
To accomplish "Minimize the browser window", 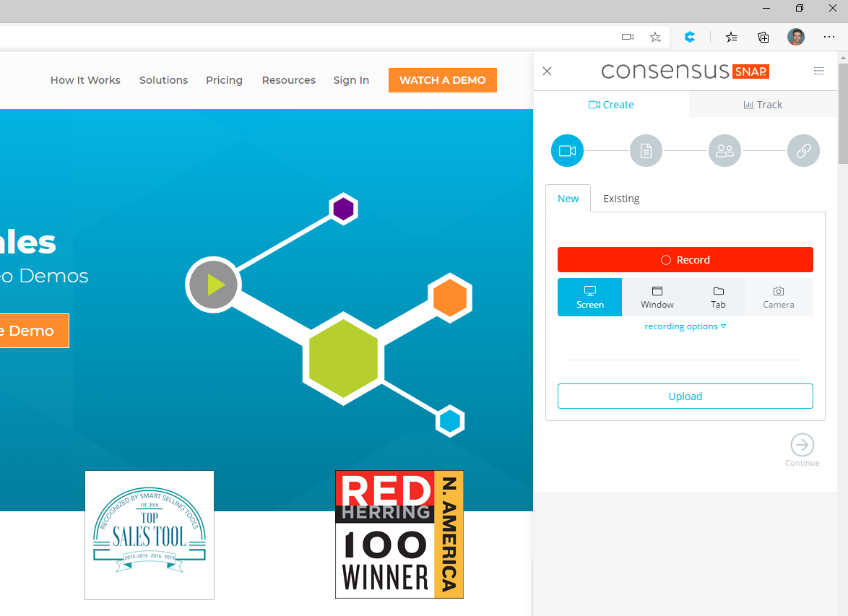I will [766, 8].
